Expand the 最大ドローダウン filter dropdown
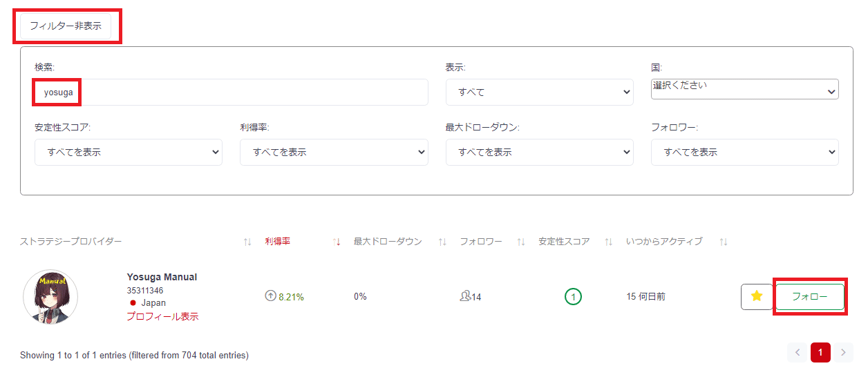Viewport: 868px width, 377px height. (540, 152)
